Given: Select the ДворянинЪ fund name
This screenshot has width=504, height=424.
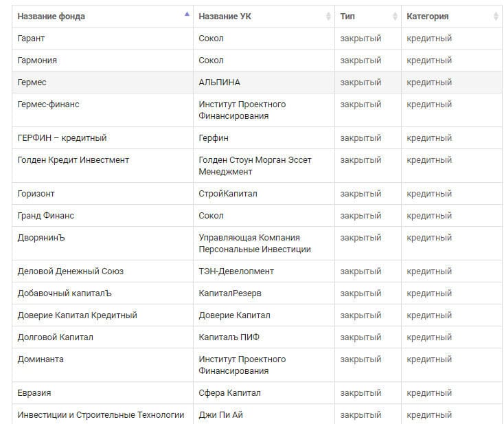Looking at the screenshot, I should pos(41,238).
